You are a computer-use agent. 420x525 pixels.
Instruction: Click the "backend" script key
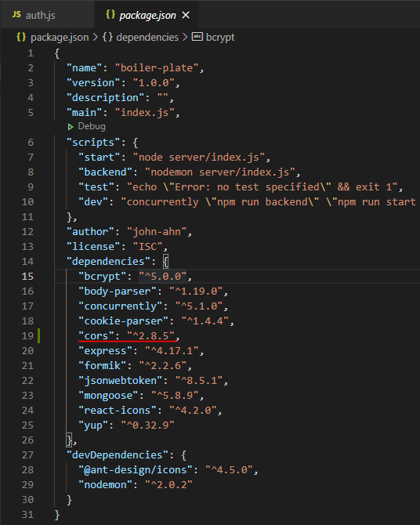point(105,172)
